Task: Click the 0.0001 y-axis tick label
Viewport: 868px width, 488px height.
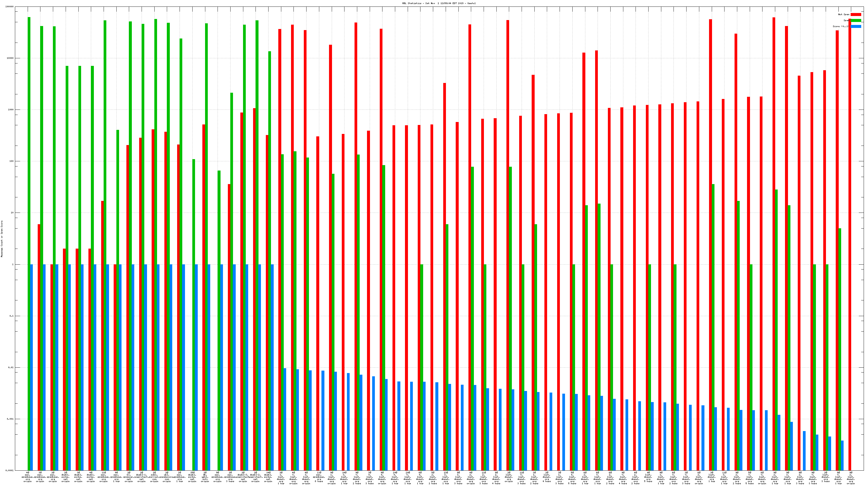Action: click(10, 470)
